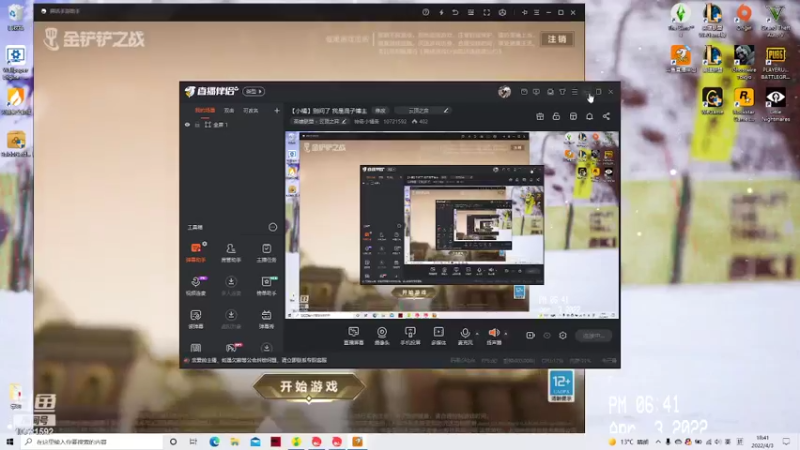Toggle visibility of the 全屏 1 source
The width and height of the screenshot is (800, 450).
[187, 124]
